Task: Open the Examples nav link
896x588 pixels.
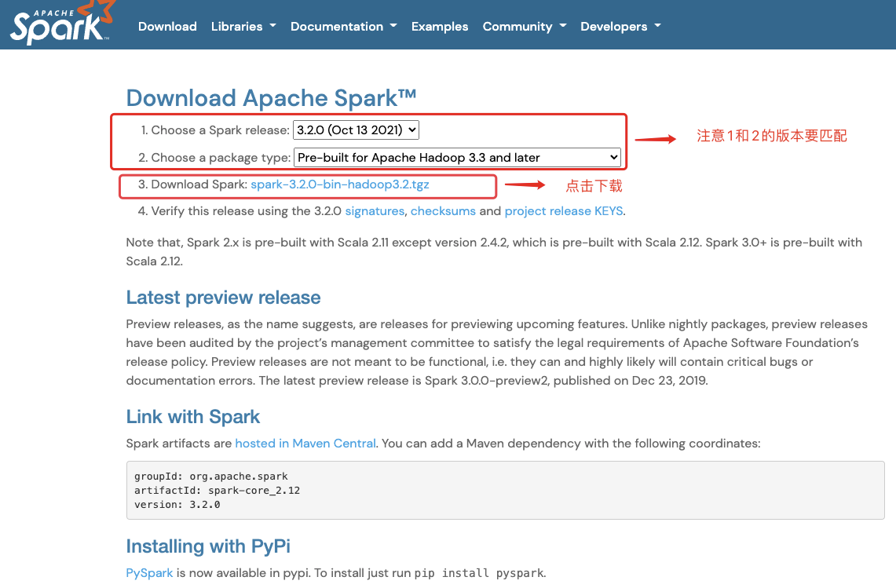Action: (440, 26)
